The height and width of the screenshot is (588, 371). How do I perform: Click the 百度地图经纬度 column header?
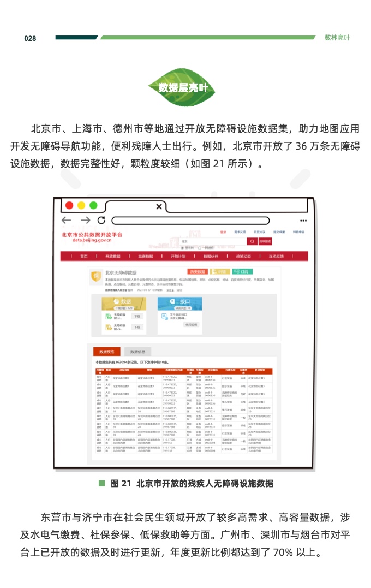pyautogui.click(x=174, y=370)
